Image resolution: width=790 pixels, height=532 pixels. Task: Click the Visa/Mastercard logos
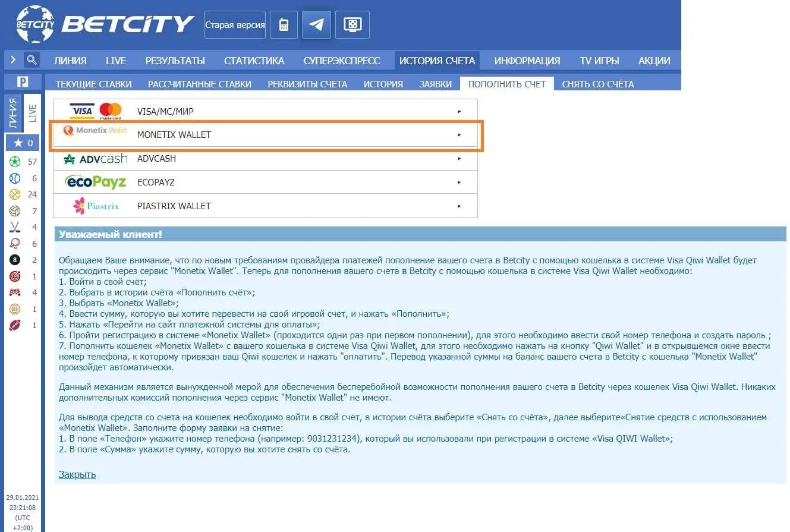96,111
